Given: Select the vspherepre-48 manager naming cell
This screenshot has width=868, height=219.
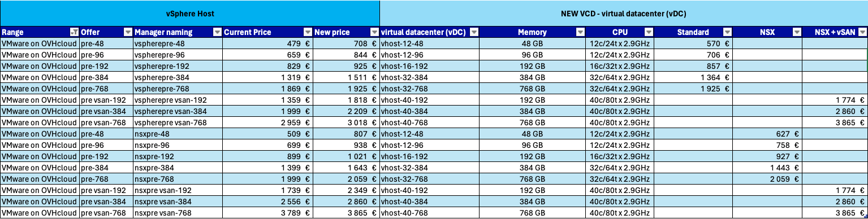Looking at the screenshot, I should click(177, 43).
